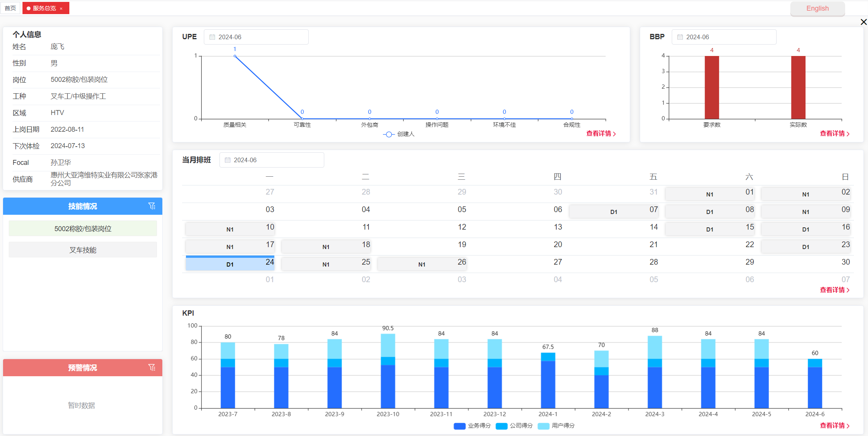Click the X close icon at top right

[863, 22]
